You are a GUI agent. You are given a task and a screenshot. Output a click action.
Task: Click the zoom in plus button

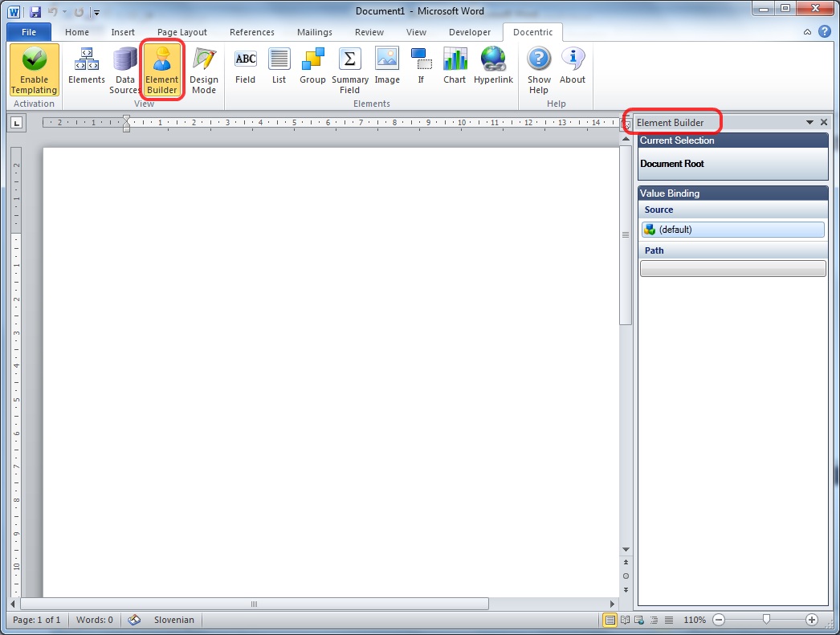tap(812, 620)
